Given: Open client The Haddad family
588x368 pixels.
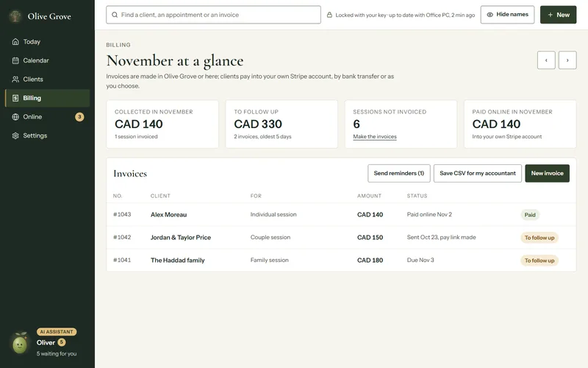Looking at the screenshot, I should (x=177, y=261).
